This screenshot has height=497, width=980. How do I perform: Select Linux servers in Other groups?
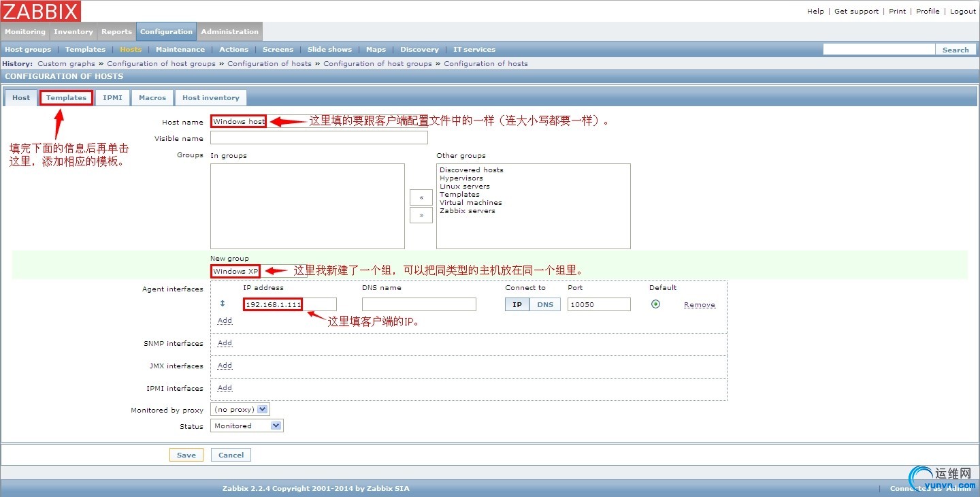465,187
